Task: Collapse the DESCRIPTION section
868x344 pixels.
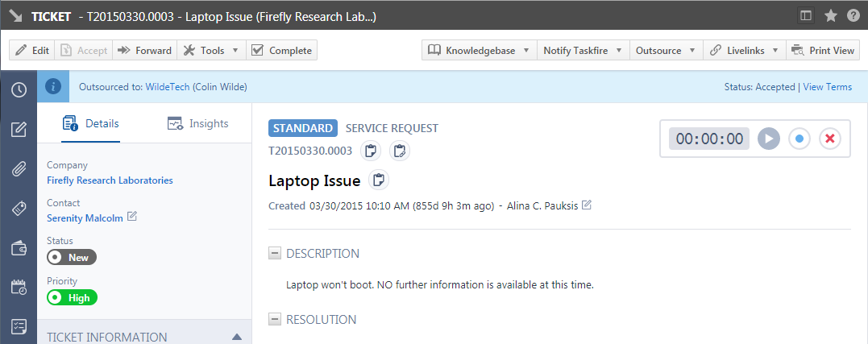Action: [x=275, y=254]
